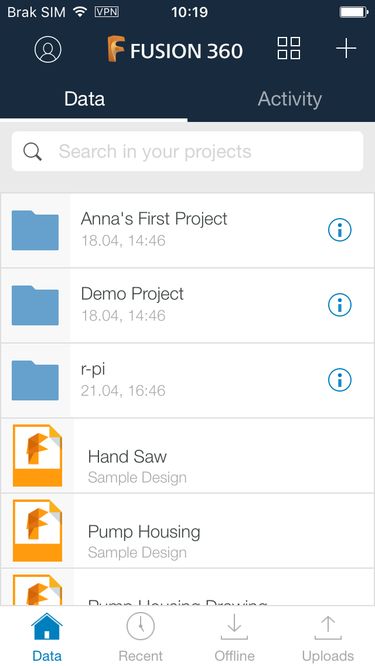Switch to the Activity tab

click(x=290, y=99)
